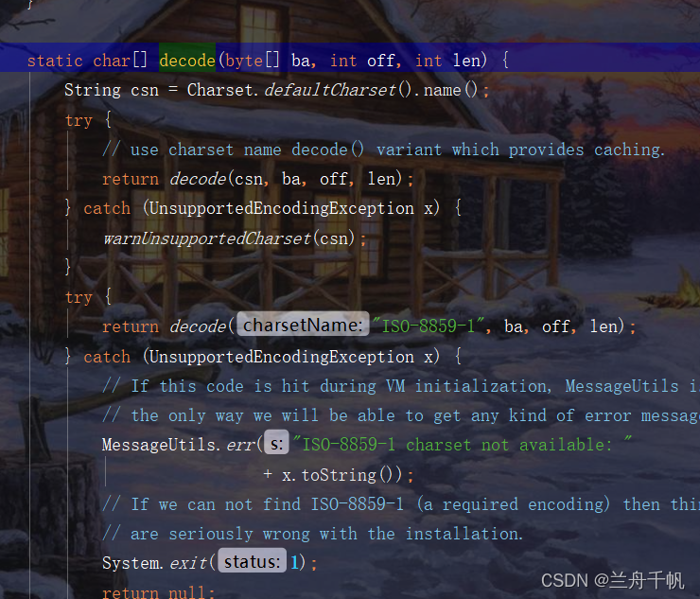The image size is (700, 599).
Task: Click 'MessageUtils' class reference before err
Action: pyautogui.click(x=159, y=445)
